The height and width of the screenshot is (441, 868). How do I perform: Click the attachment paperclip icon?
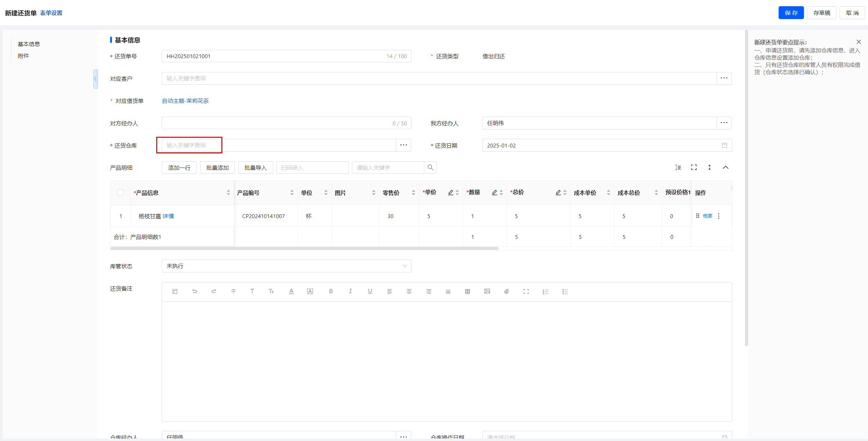tap(506, 291)
